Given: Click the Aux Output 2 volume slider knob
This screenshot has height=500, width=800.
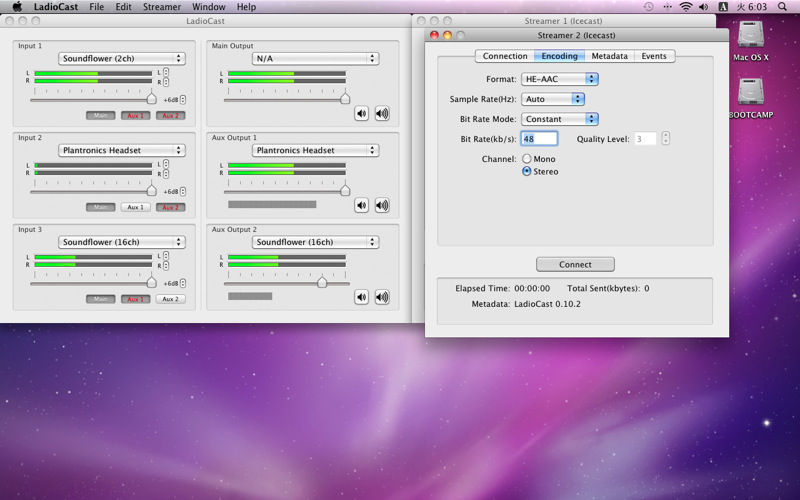Looking at the screenshot, I should pyautogui.click(x=322, y=282).
